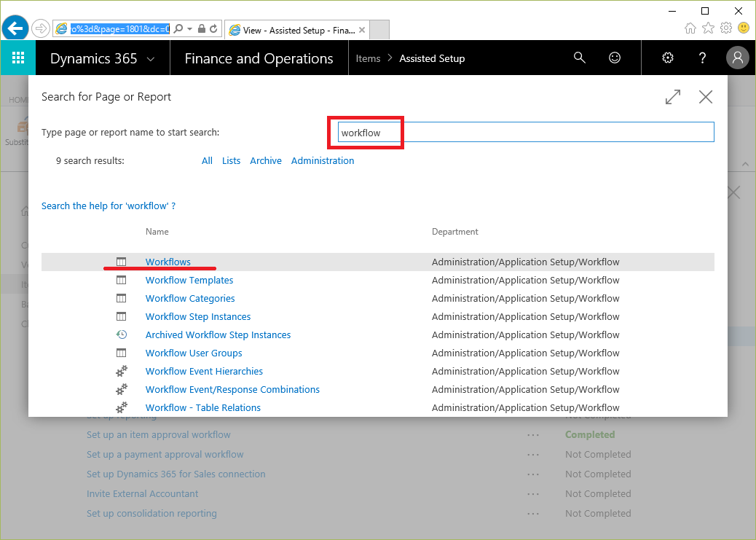Click the Items breadcrumb

click(x=368, y=58)
